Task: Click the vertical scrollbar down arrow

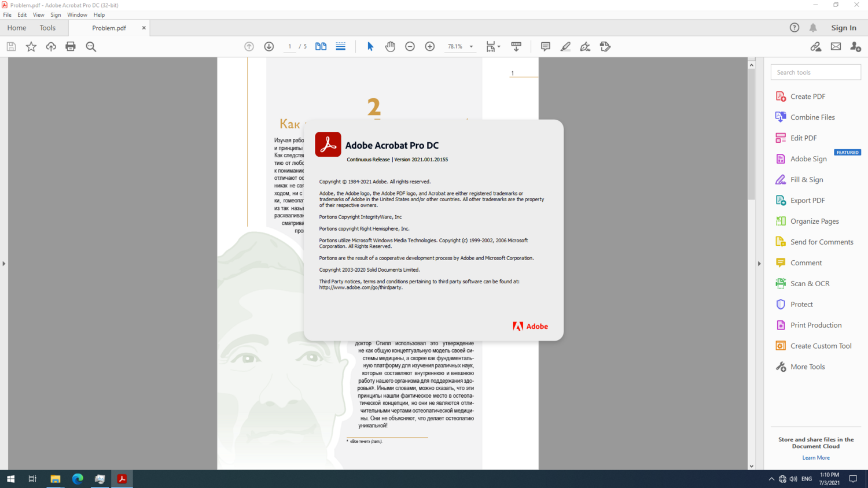Action: 752,466
